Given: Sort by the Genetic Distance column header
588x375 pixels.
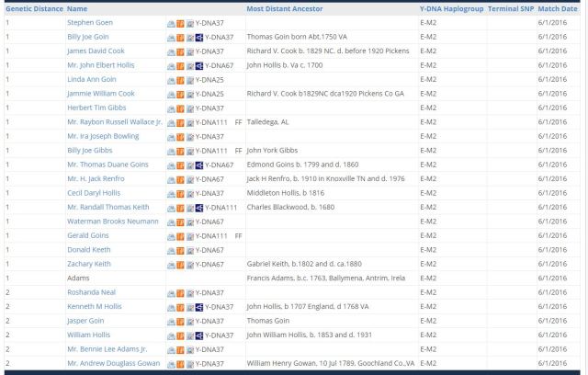Looking at the screenshot, I should (33, 8).
